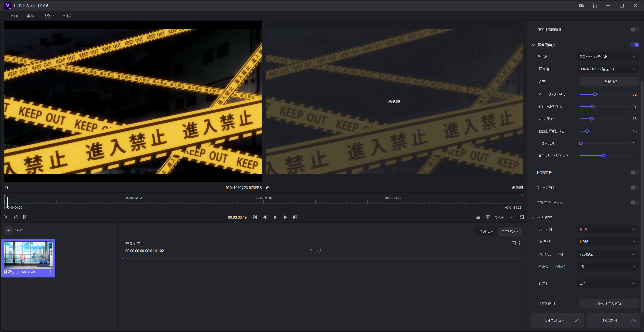644x332 pixels.
Task: Play the video preview
Action: tap(275, 217)
